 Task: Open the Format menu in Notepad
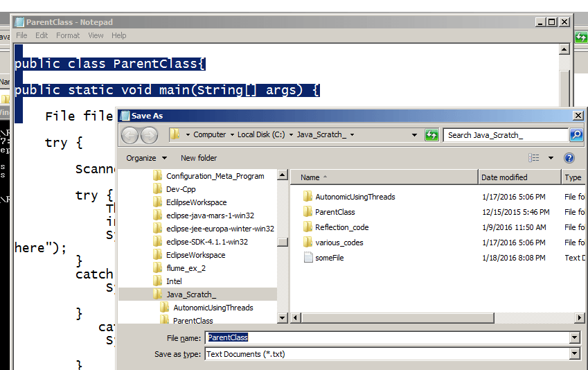pos(68,35)
